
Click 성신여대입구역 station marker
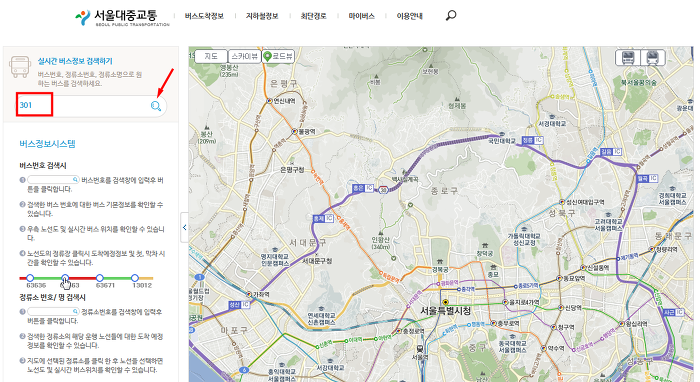562,202
